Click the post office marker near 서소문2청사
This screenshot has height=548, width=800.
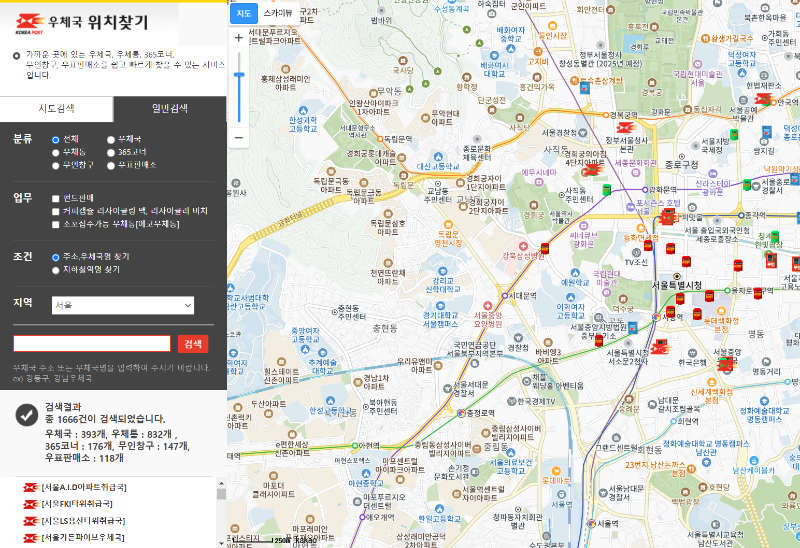pyautogui.click(x=660, y=346)
